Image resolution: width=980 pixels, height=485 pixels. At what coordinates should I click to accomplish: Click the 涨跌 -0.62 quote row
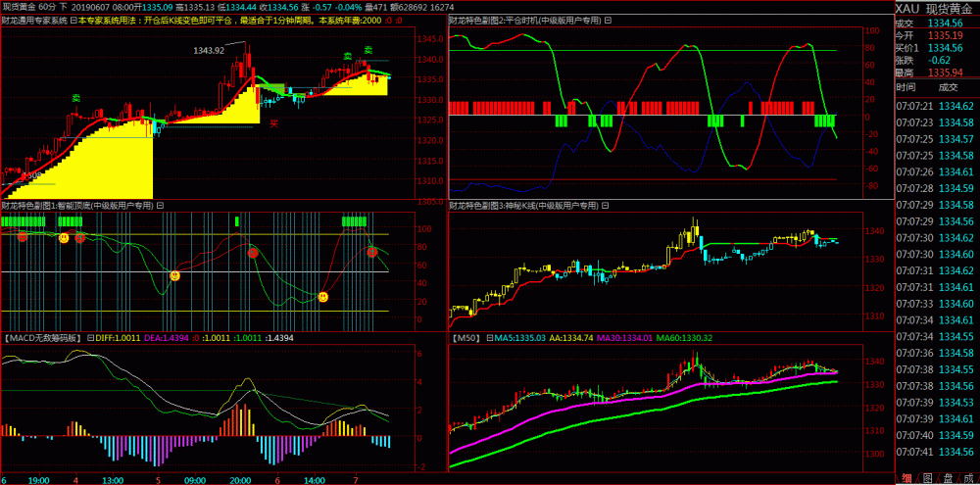pyautogui.click(x=938, y=60)
